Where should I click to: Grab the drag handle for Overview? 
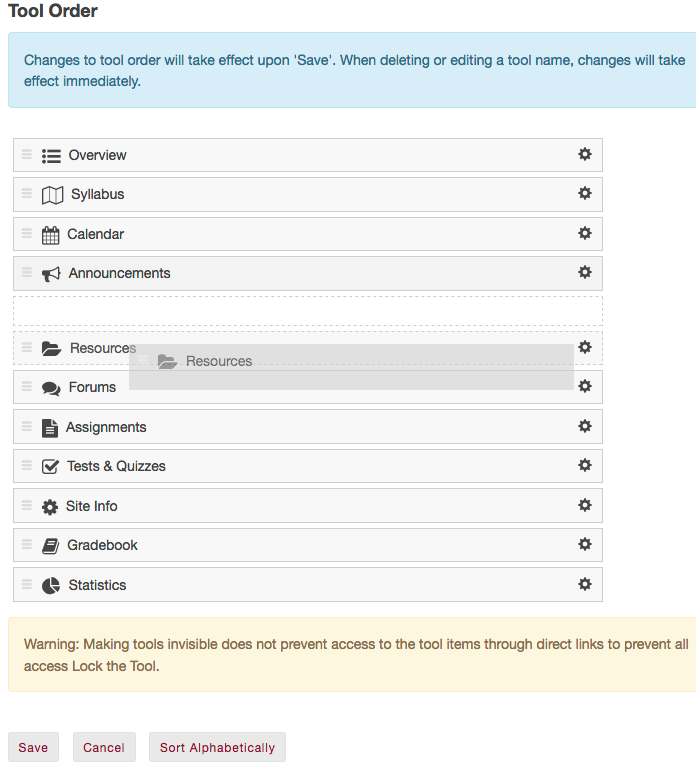[27, 154]
